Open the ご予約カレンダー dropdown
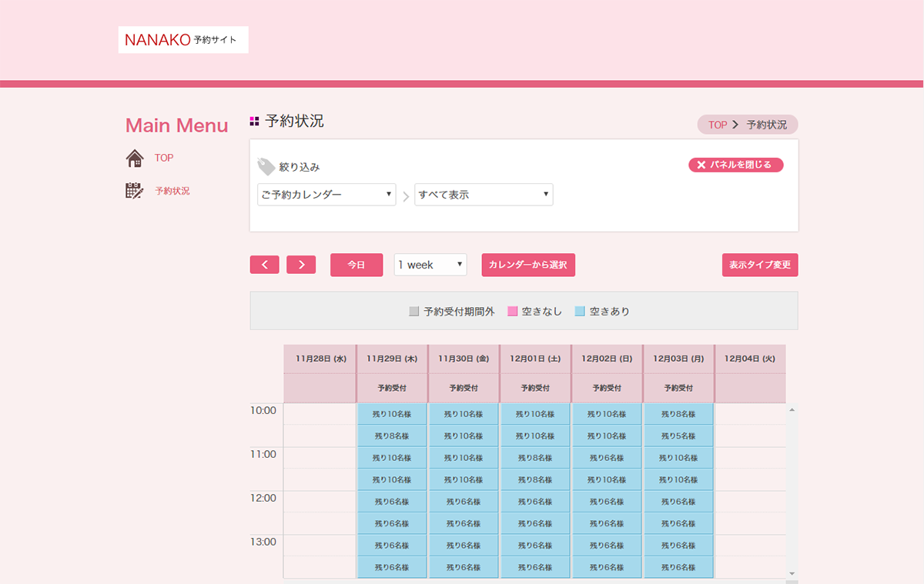This screenshot has height=584, width=924. (326, 195)
